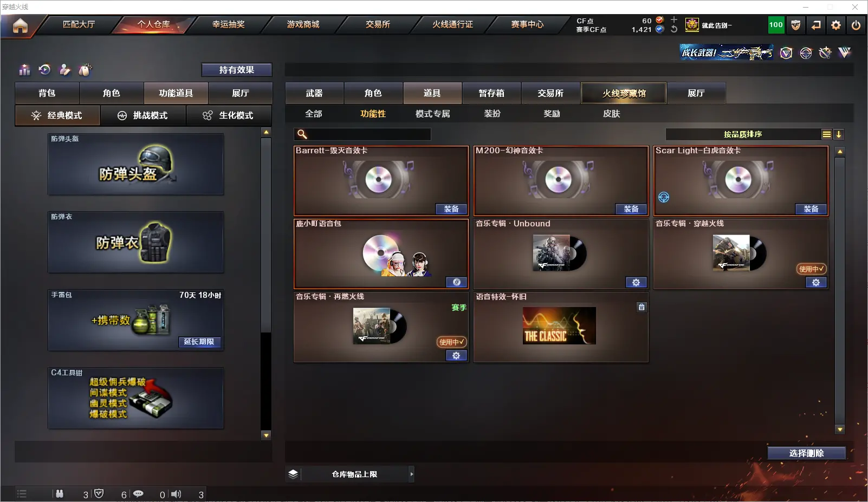Toggle 使用中 on 再燃火线 album
This screenshot has height=502, width=868.
click(x=451, y=342)
